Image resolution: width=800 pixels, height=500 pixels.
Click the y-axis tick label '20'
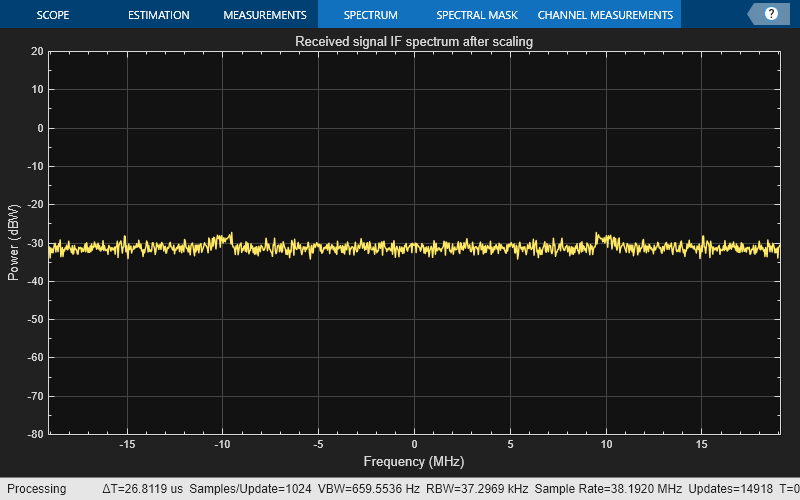coord(37,51)
